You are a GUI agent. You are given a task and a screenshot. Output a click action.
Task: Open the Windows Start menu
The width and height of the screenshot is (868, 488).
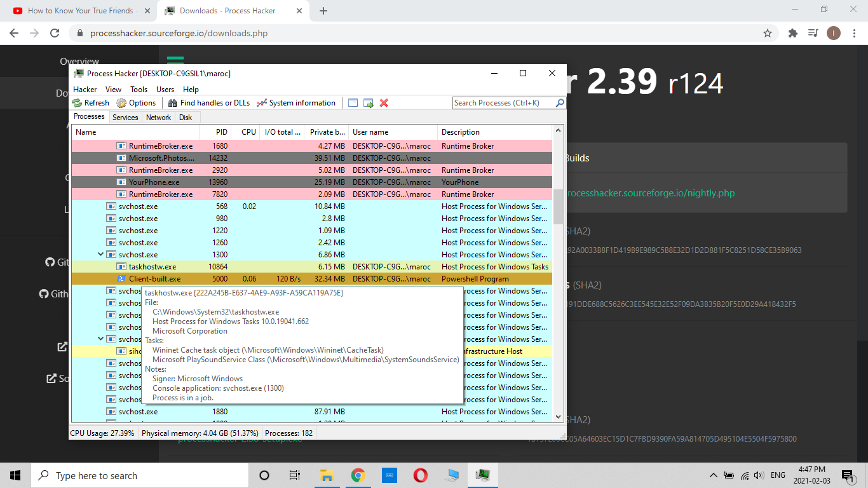pos(15,475)
